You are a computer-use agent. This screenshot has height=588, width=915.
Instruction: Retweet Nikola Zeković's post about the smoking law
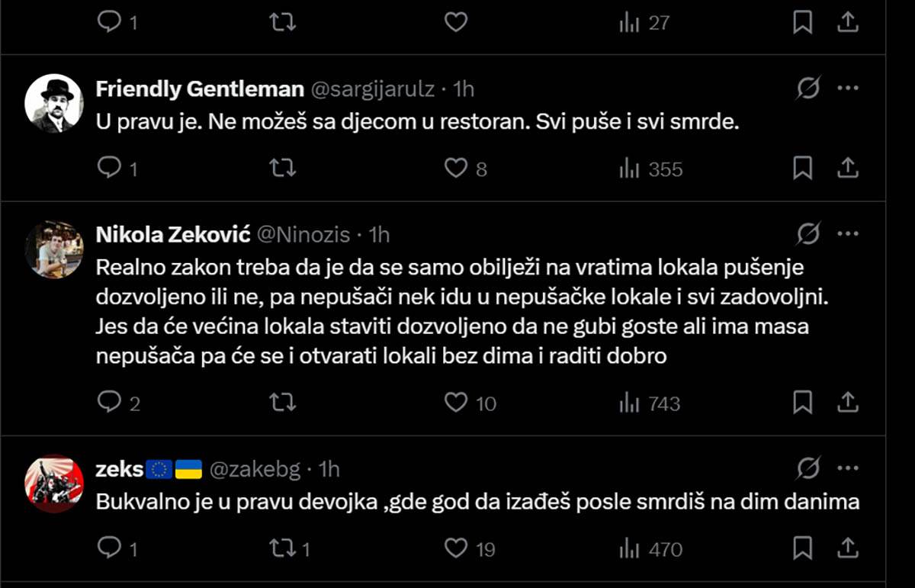click(x=283, y=403)
